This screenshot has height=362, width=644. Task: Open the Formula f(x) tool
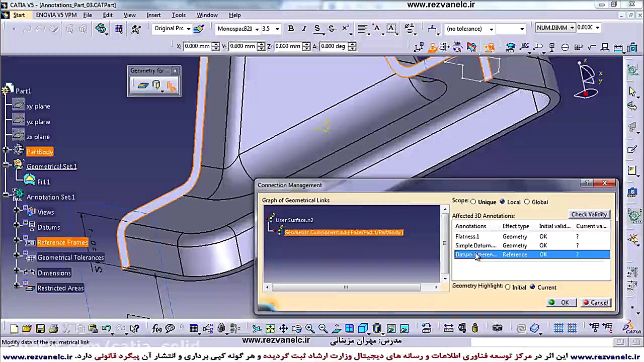(156, 329)
